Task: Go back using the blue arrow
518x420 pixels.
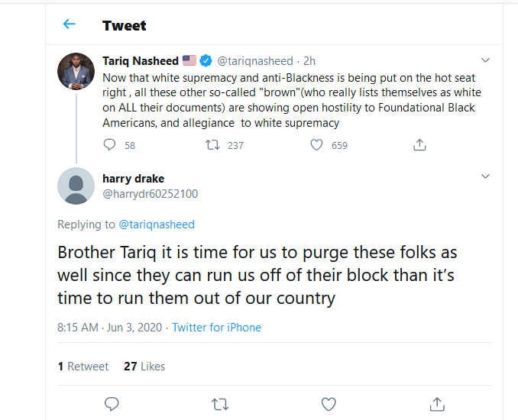Action: [x=70, y=24]
